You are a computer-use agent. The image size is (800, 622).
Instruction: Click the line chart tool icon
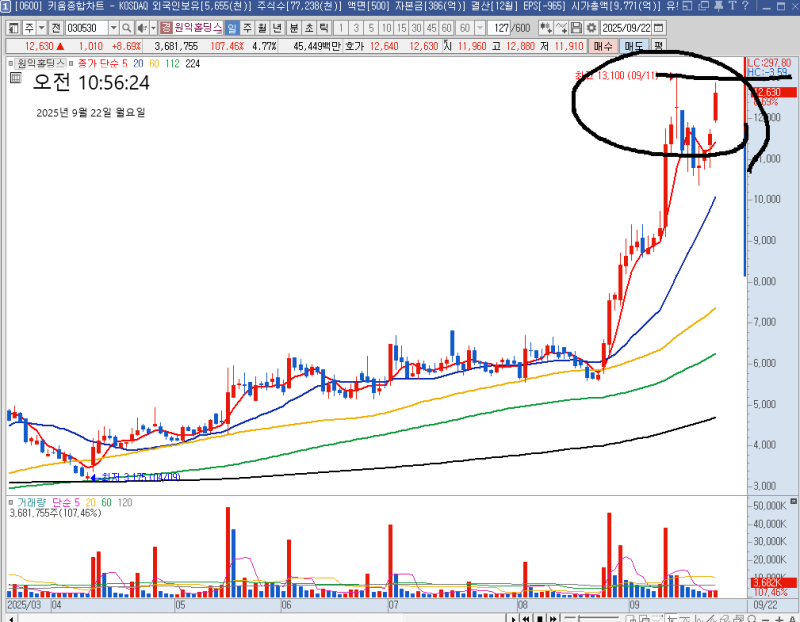coord(561,28)
